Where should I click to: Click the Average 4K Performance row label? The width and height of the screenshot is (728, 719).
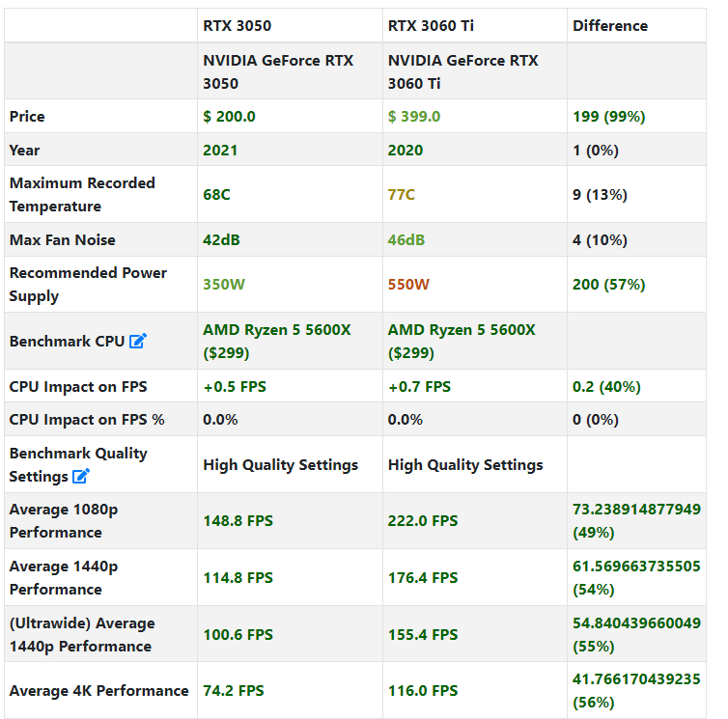pos(98,690)
